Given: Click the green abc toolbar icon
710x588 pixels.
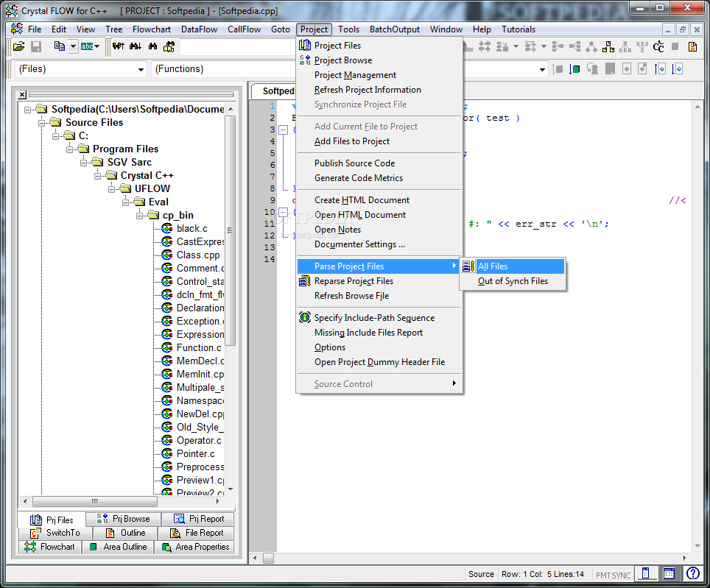Looking at the screenshot, I should pos(87,46).
